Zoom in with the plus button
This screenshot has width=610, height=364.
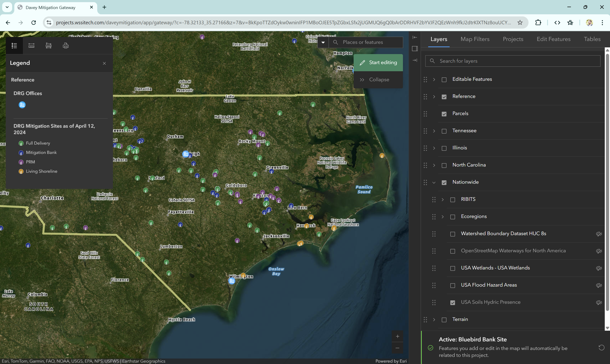tap(397, 336)
